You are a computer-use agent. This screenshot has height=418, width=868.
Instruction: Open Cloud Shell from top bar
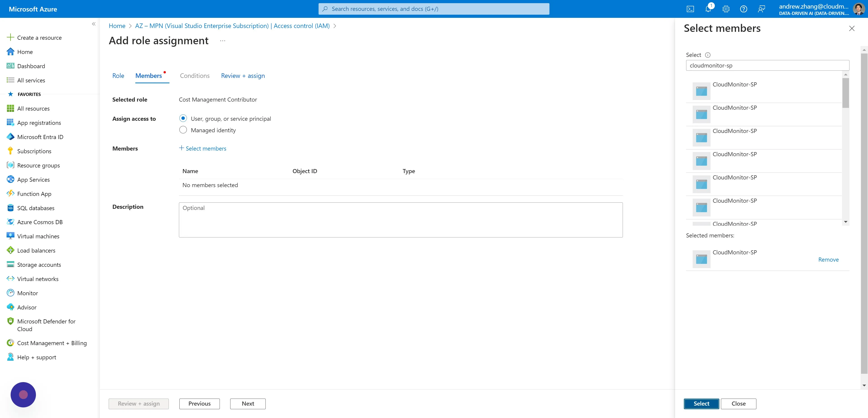(690, 9)
